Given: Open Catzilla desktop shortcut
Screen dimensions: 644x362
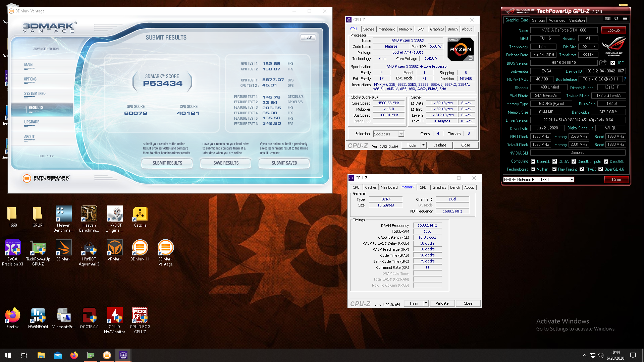Looking at the screenshot, I should 140,217.
